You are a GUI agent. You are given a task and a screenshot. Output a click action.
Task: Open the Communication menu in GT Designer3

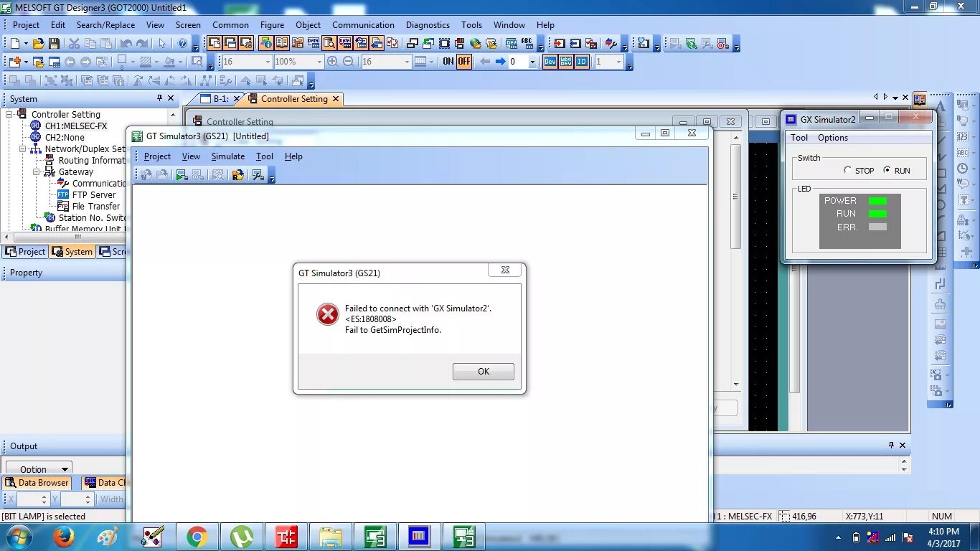pyautogui.click(x=363, y=24)
